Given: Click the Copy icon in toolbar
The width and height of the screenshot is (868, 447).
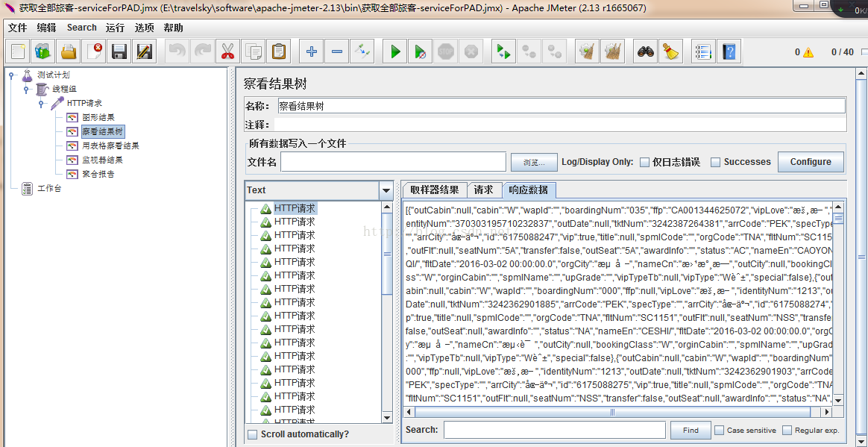Looking at the screenshot, I should point(253,51).
